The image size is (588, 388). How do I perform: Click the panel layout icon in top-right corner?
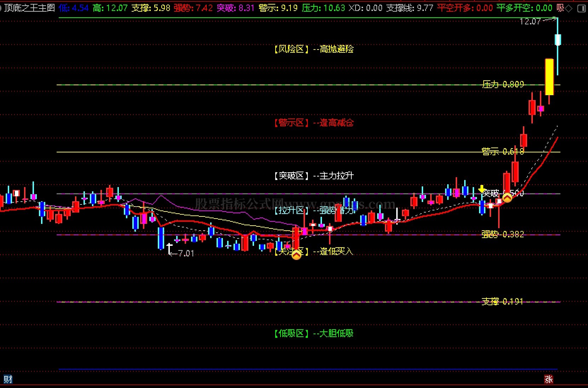[x=581, y=8]
